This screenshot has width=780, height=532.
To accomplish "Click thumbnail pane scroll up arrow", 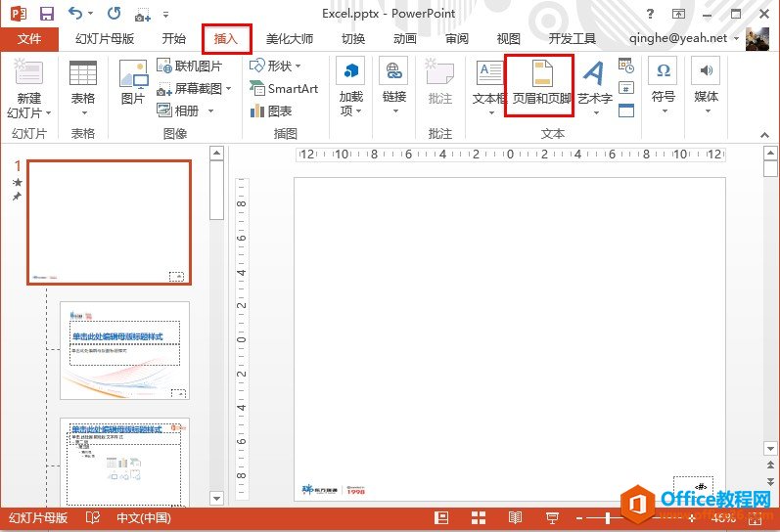I will click(216, 153).
